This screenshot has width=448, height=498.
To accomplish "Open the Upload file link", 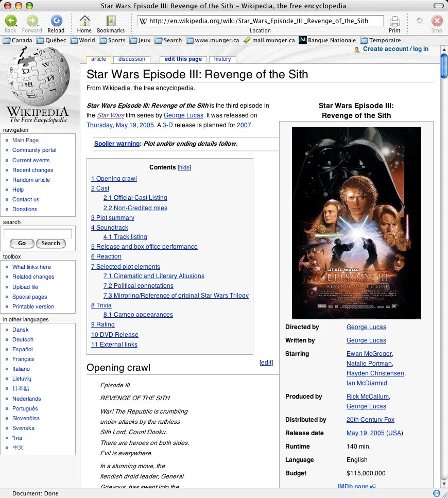I will click(x=25, y=287).
